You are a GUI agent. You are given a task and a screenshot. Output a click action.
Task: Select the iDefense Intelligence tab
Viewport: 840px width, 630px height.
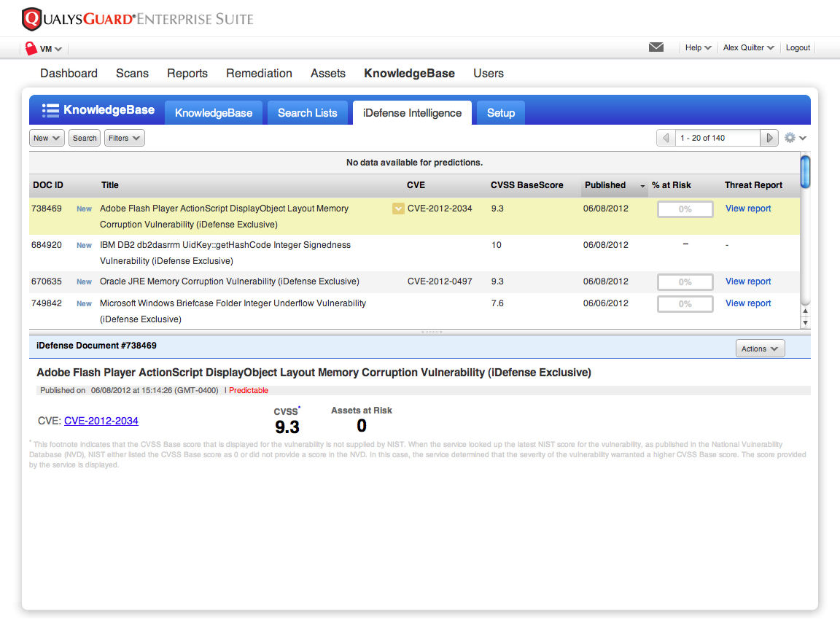[x=412, y=112]
